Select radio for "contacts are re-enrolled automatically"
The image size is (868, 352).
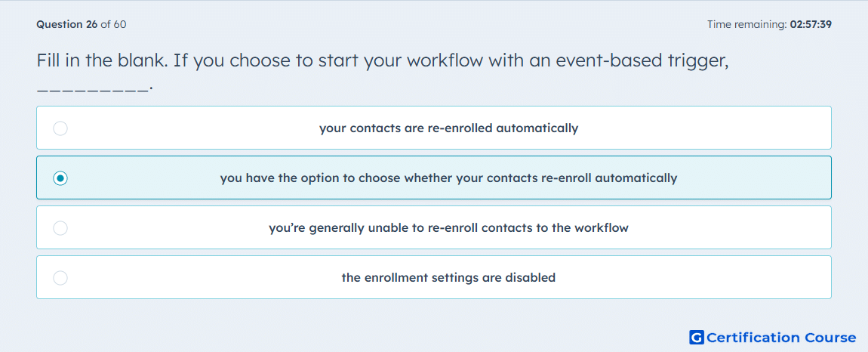60,128
